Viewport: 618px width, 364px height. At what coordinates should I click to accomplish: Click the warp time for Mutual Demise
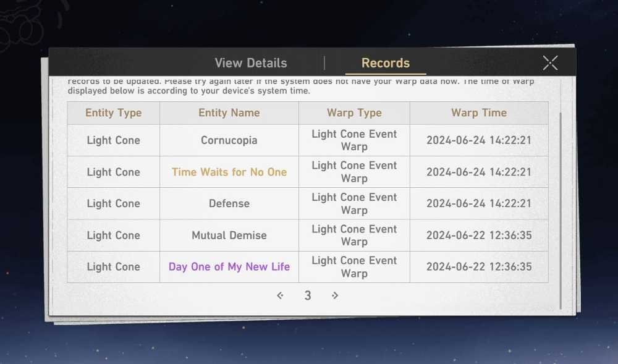pyautogui.click(x=479, y=235)
